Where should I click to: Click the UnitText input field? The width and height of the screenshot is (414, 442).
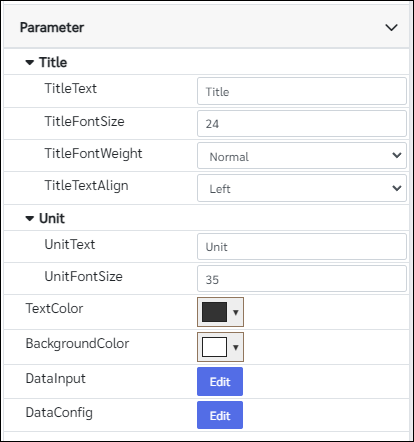pos(302,247)
